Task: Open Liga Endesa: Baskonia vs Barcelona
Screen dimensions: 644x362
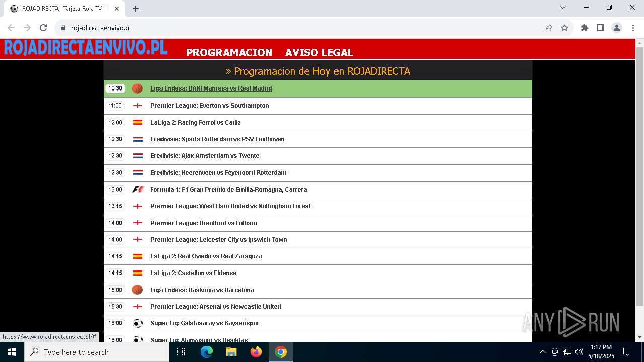Action: [202, 290]
